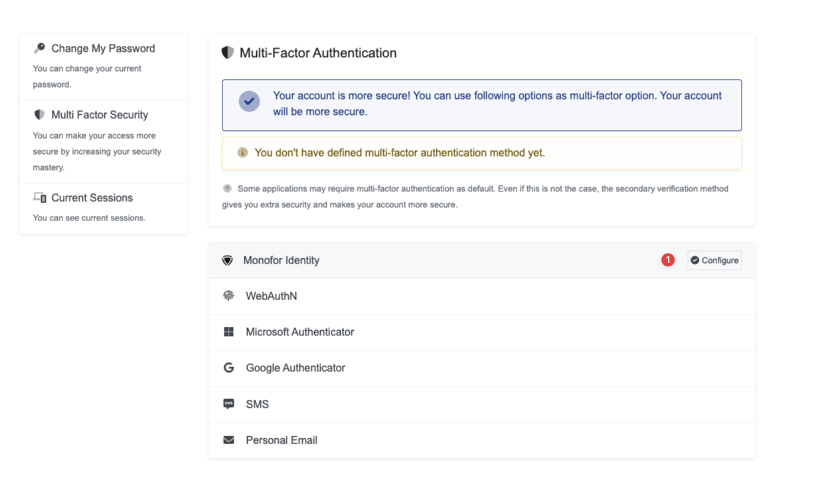The width and height of the screenshot is (824, 504).
Task: Expand the WebAuthN authentication option
Action: point(272,296)
